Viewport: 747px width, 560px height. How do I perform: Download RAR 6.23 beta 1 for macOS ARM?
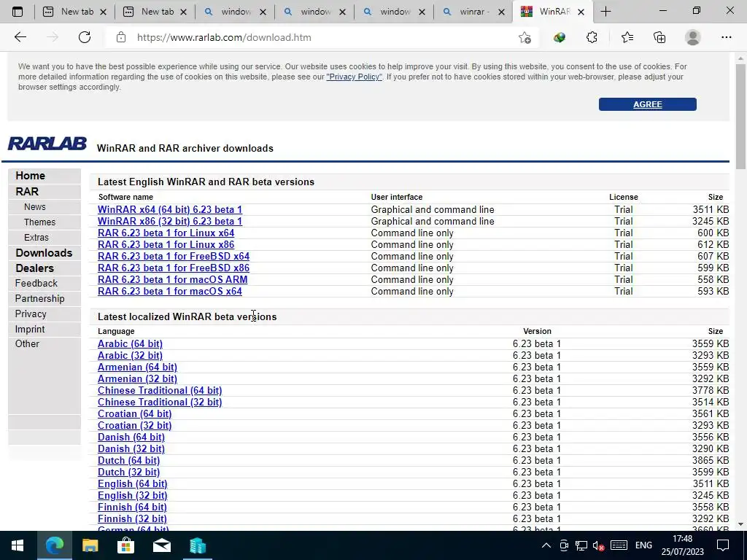172,279
